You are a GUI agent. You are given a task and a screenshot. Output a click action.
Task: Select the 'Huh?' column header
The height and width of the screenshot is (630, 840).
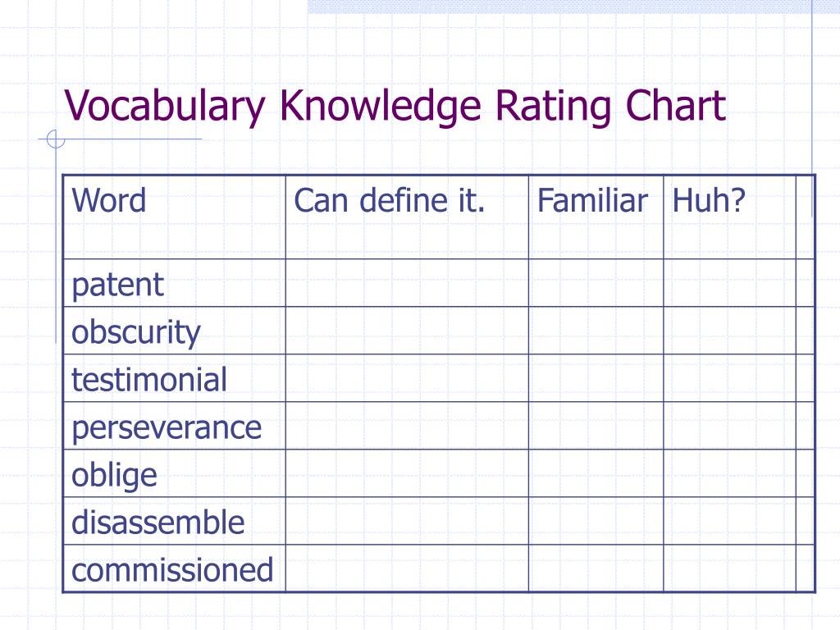tap(729, 217)
